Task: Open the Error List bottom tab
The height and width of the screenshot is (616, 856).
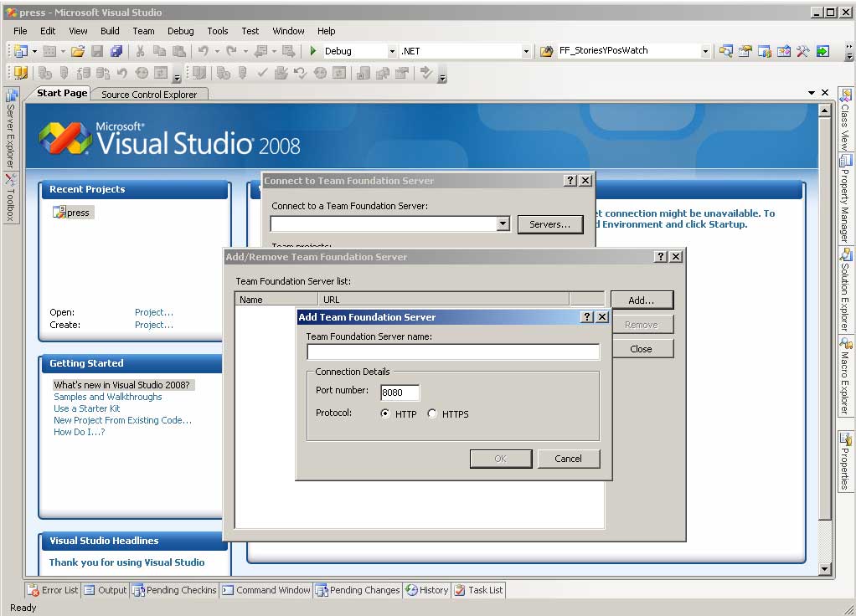Action: [x=54, y=590]
